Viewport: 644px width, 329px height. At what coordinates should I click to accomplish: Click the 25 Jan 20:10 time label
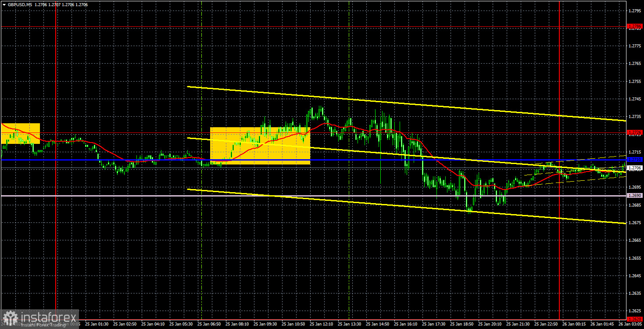pyautogui.click(x=490, y=324)
